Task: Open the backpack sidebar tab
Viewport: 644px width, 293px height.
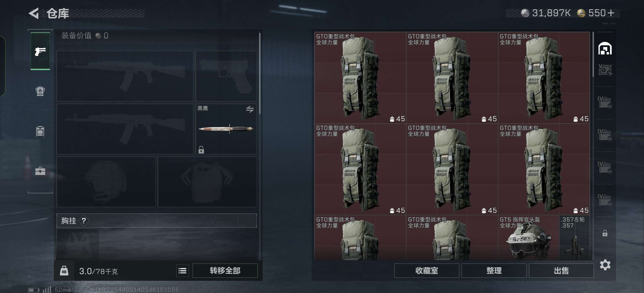Action: click(40, 91)
